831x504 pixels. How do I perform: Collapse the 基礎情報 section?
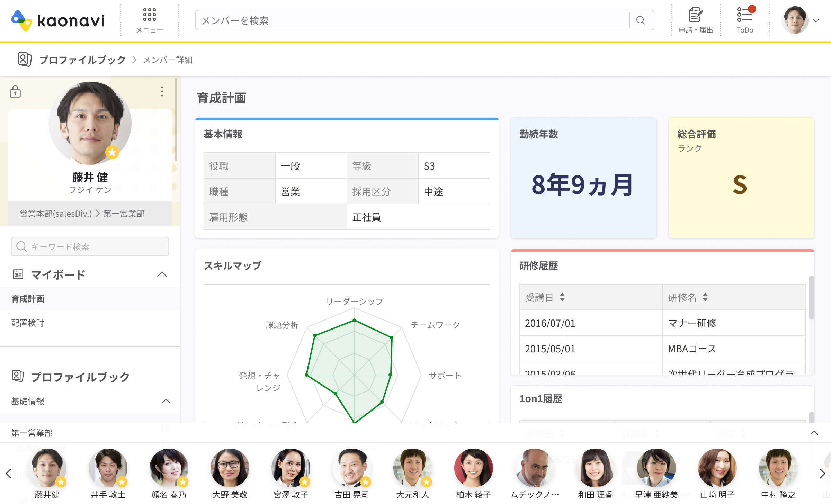pos(166,401)
